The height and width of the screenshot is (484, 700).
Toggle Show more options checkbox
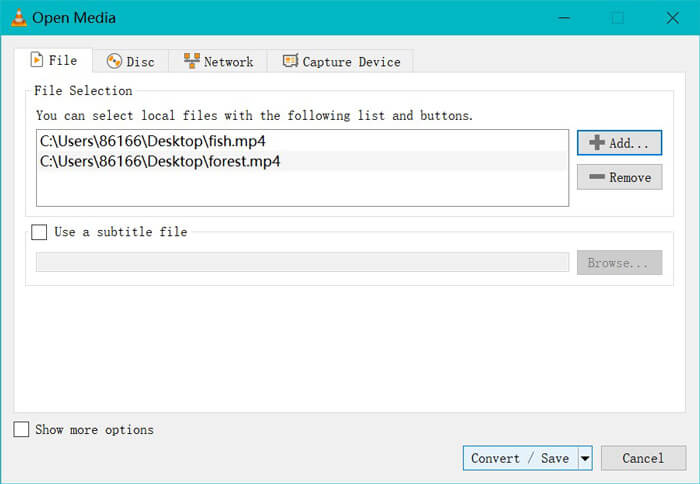pos(21,429)
